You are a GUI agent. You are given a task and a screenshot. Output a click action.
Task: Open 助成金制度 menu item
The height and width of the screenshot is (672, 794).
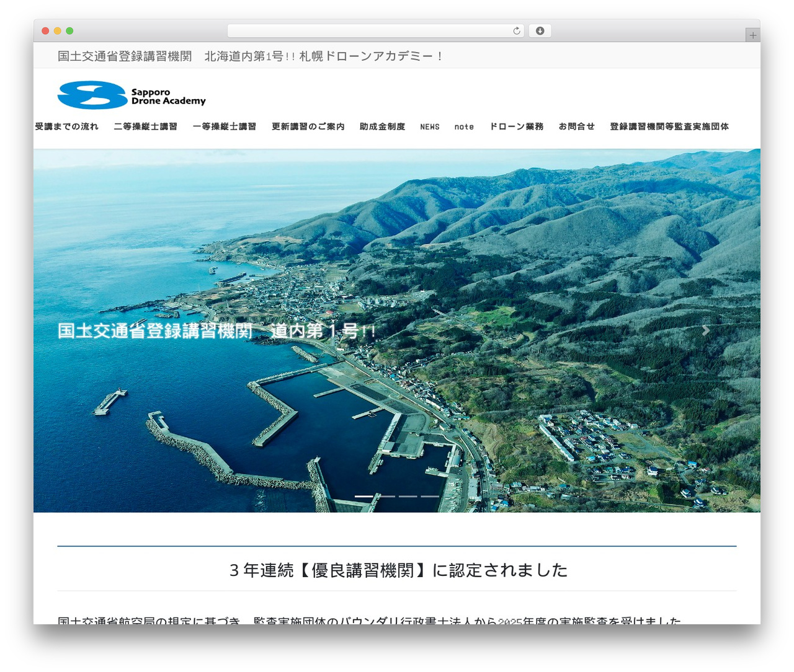[382, 126]
